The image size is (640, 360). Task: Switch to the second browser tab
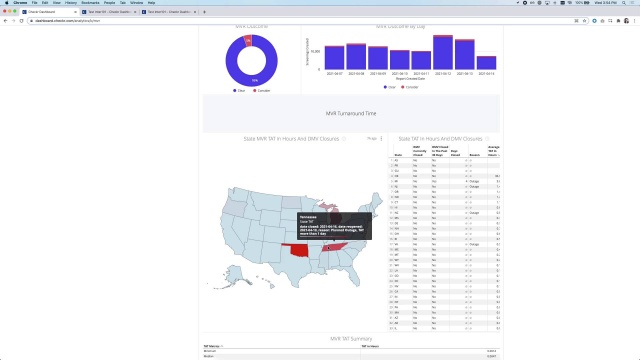pos(109,12)
